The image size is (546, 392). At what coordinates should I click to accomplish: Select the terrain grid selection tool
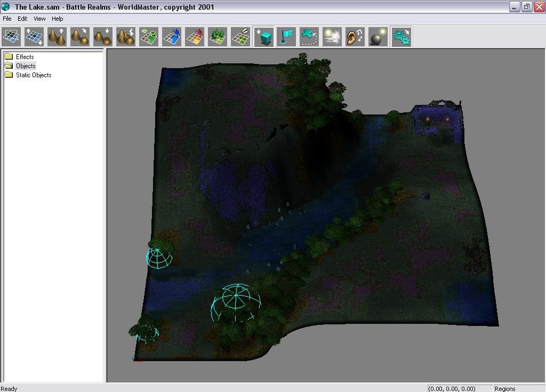pos(12,37)
